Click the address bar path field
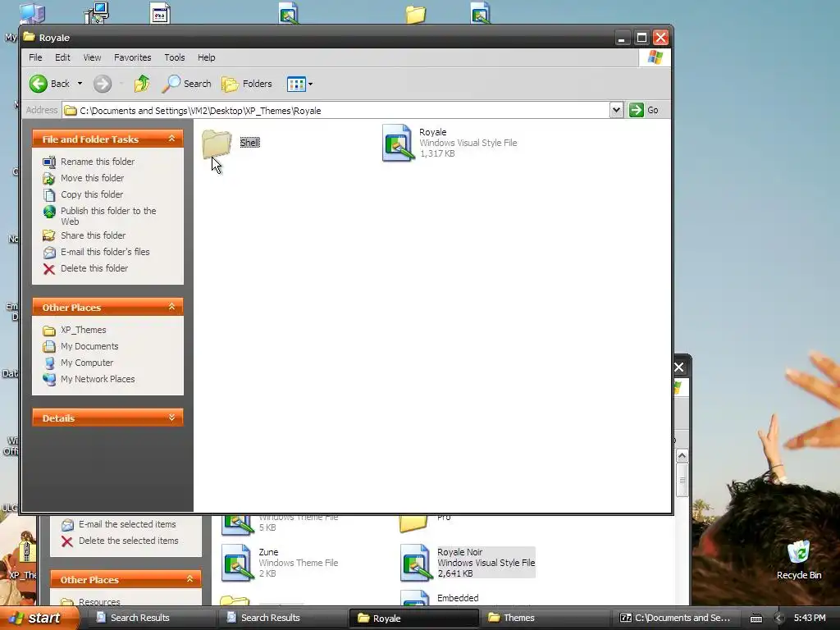840x630 pixels. 336,111
